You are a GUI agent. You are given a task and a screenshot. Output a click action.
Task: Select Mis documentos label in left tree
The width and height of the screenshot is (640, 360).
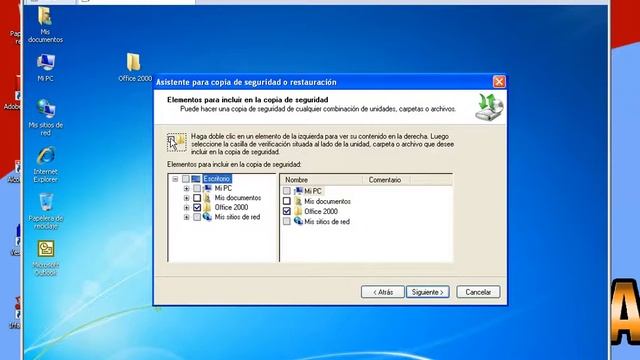[238, 198]
